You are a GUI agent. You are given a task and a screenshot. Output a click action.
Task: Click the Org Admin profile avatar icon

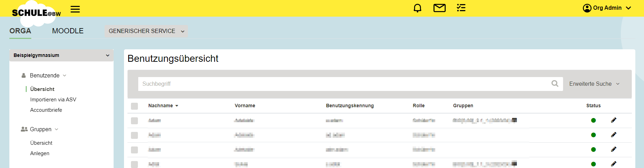[x=587, y=8]
